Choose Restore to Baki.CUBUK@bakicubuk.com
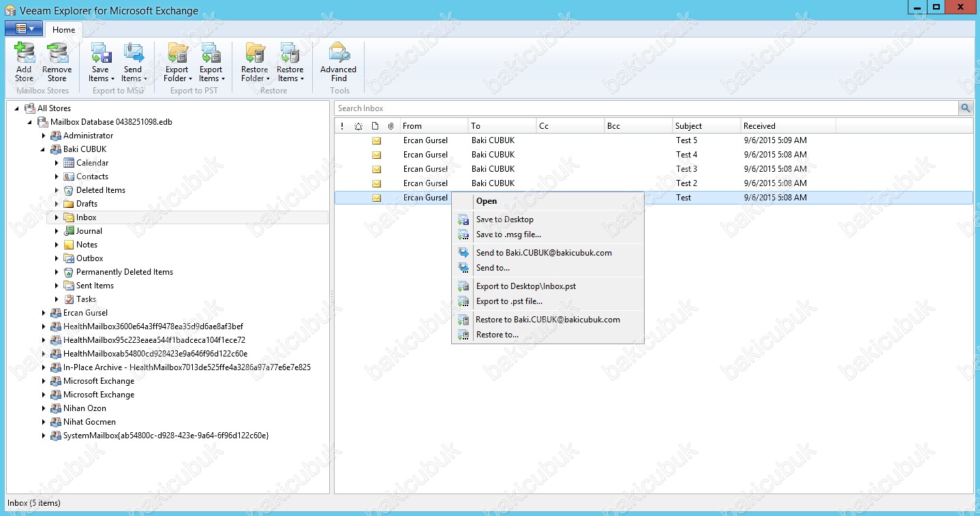980x516 pixels. pyautogui.click(x=548, y=320)
